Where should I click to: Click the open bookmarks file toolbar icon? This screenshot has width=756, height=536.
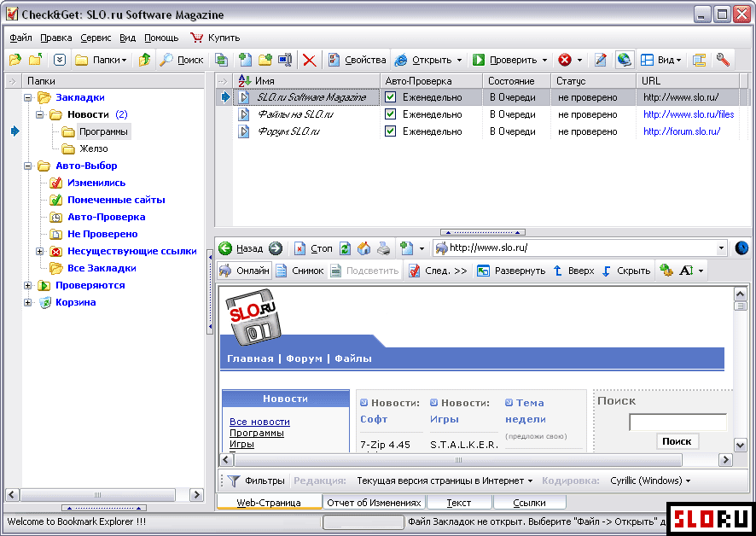(15, 60)
